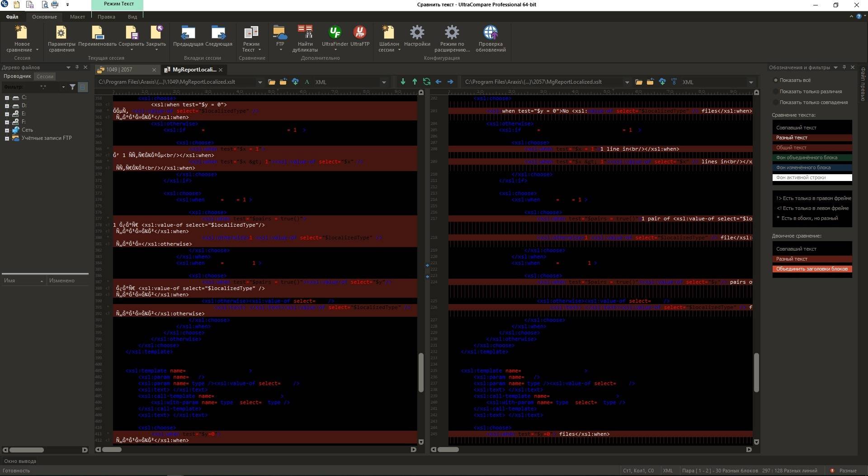Click the left pane horizontal scrollbar thumb
The image size is (868, 476).
point(112,450)
